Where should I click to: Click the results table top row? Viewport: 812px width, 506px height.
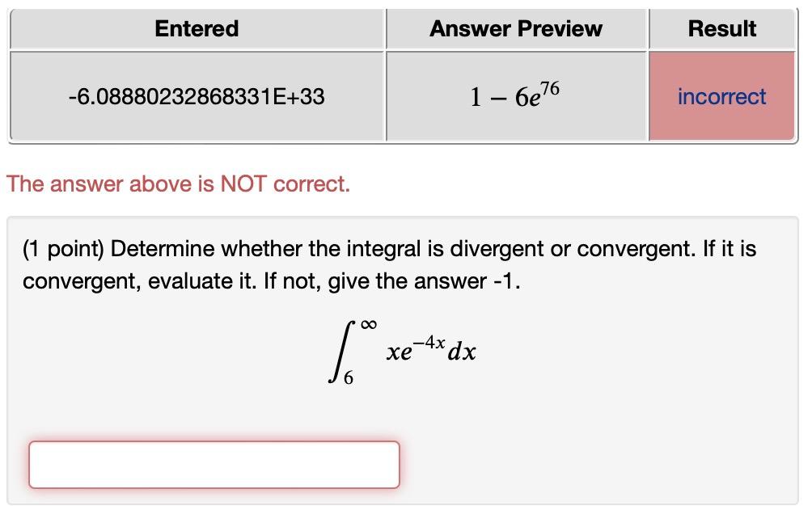point(404,28)
